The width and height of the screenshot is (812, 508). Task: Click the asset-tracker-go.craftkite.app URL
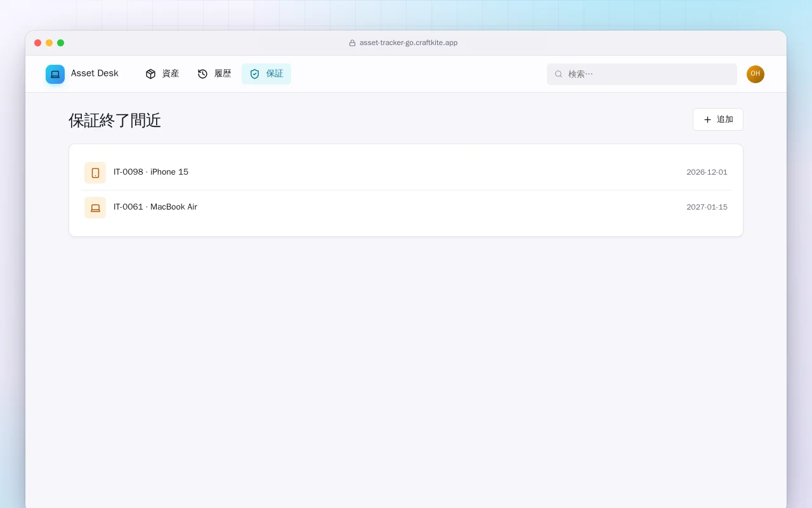(x=409, y=43)
